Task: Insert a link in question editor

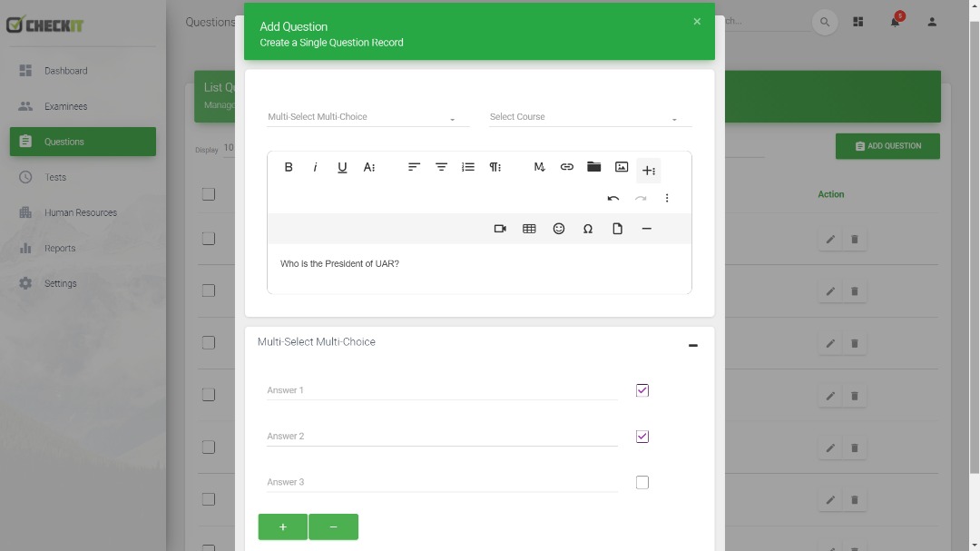Action: (567, 167)
